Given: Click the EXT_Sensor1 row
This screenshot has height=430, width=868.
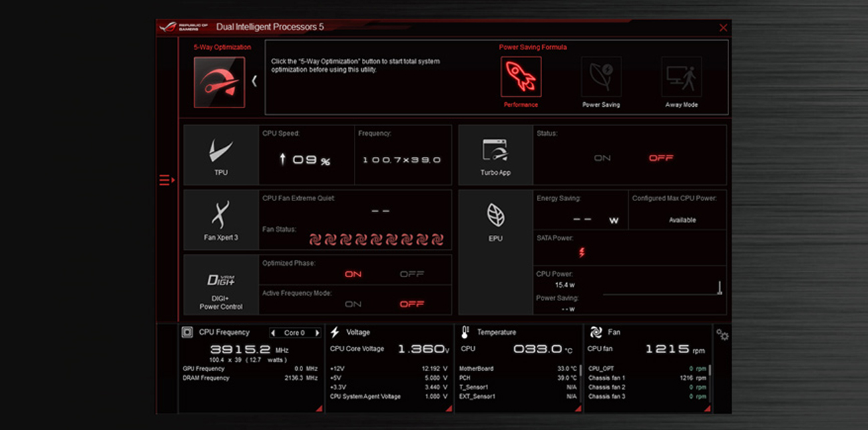Looking at the screenshot, I should pyautogui.click(x=518, y=397).
